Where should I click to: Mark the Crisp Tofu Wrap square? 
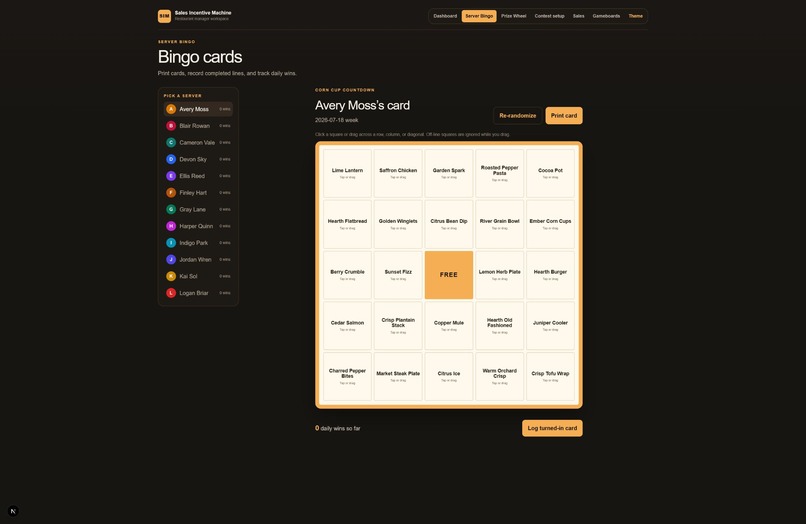point(551,376)
